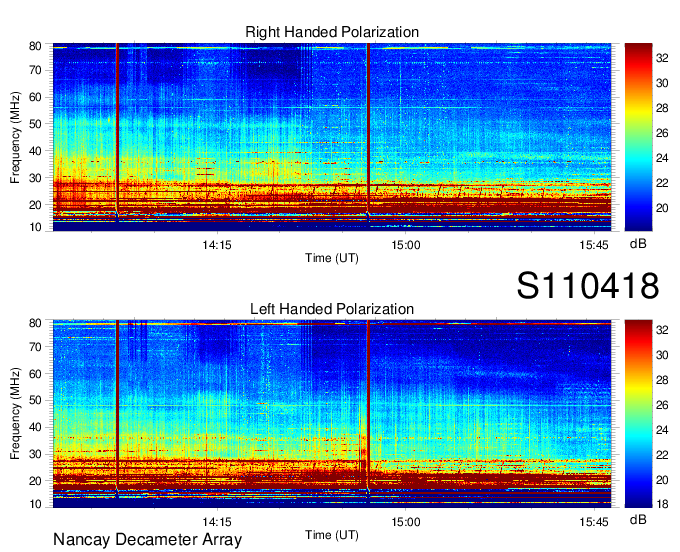Click the color bar of the right-handed panel

pyautogui.click(x=638, y=137)
